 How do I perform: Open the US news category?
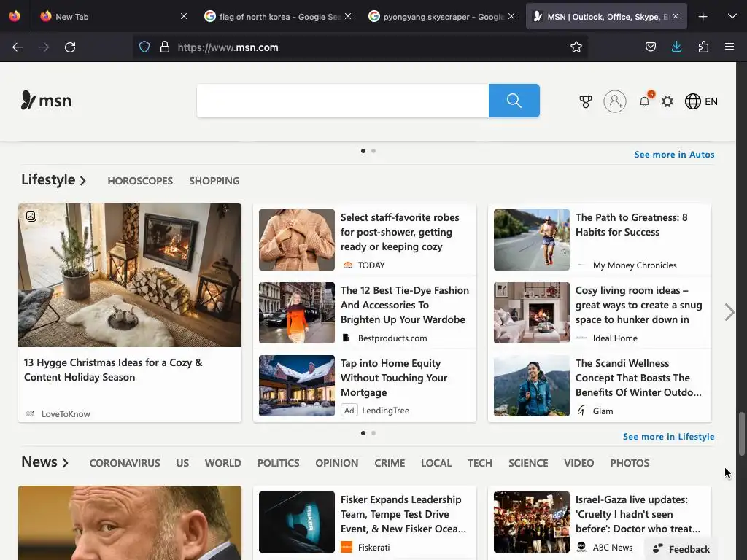pos(182,463)
